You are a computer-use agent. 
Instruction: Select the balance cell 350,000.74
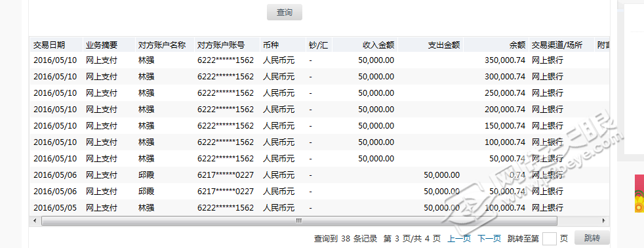pos(505,60)
